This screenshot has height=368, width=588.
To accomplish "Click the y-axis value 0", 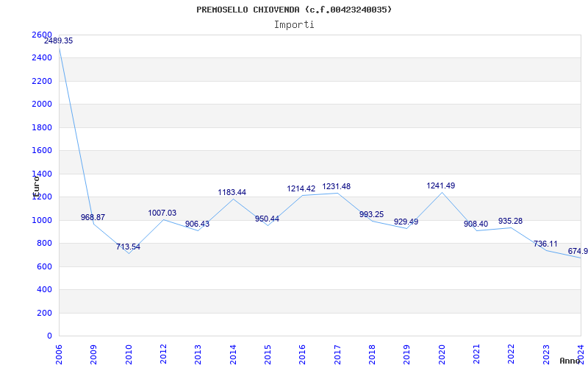I will click(x=49, y=336).
